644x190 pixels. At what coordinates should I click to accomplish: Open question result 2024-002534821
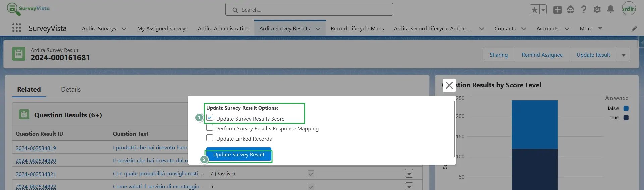click(x=36, y=174)
